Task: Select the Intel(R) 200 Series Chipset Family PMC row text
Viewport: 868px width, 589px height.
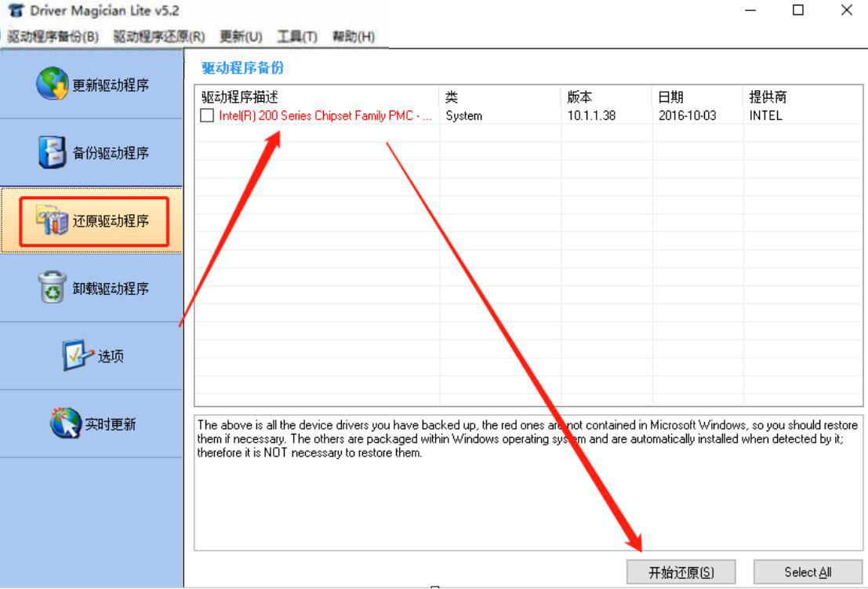Action: click(x=325, y=116)
